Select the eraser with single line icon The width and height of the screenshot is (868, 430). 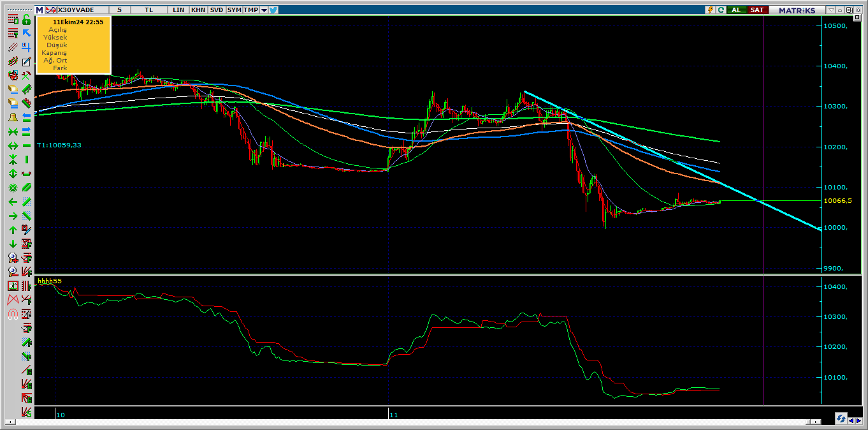pyautogui.click(x=13, y=90)
